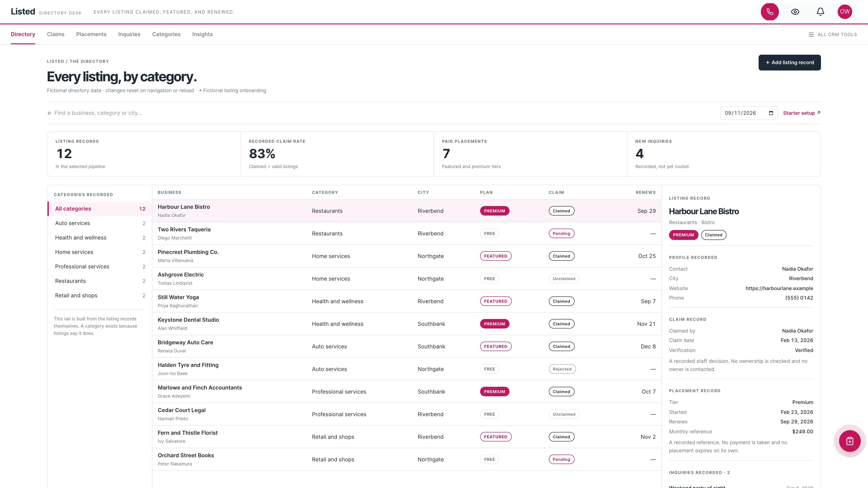Select the Cedar Court Legal listing
Image resolution: width=868 pixels, height=488 pixels.
pos(407,414)
